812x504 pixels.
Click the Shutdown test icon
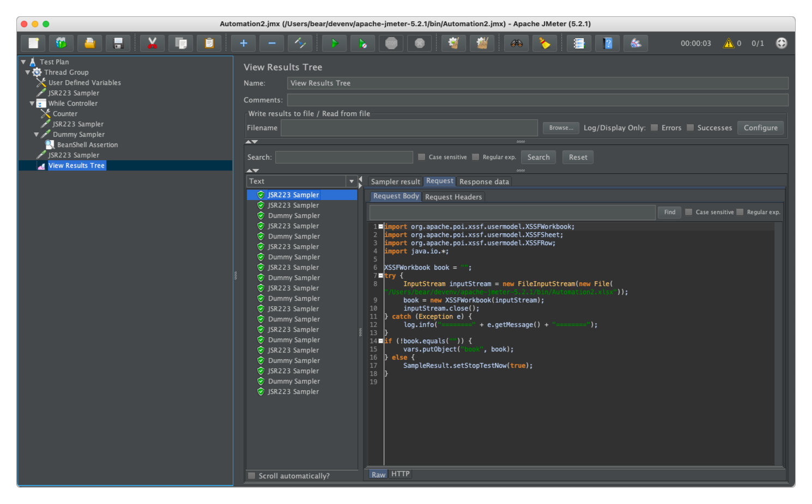420,43
